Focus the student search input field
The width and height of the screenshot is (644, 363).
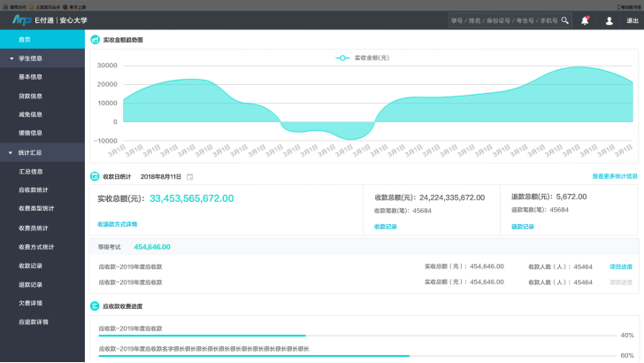click(x=502, y=20)
